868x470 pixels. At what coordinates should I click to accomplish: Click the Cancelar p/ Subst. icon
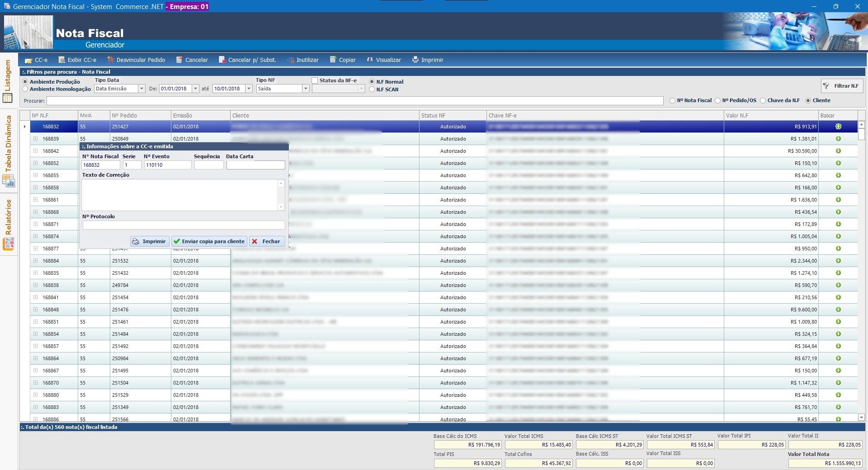click(222, 60)
